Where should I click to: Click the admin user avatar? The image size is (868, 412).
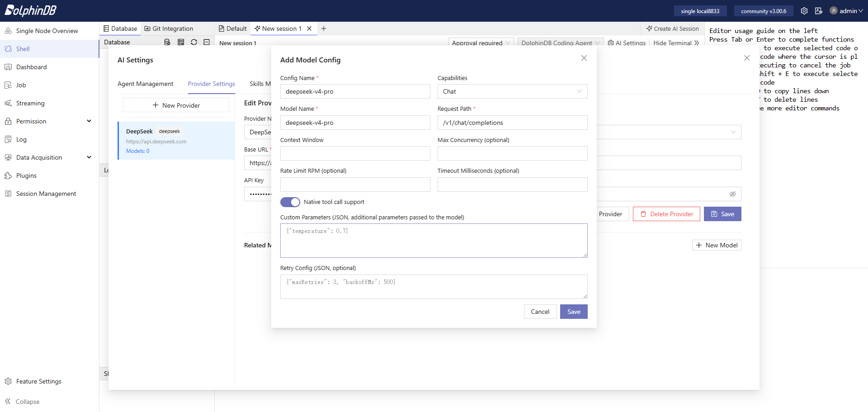tap(834, 11)
